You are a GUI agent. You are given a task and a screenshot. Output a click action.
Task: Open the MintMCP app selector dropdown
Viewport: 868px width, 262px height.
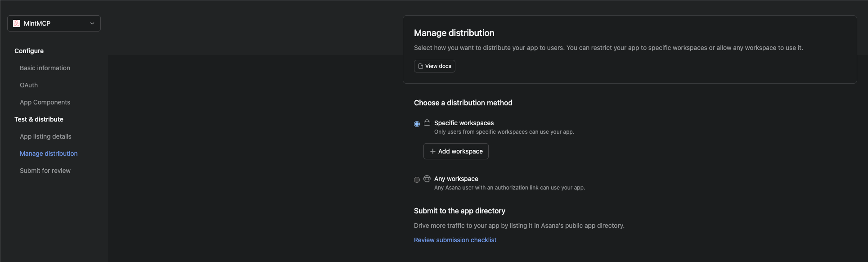pyautogui.click(x=54, y=23)
